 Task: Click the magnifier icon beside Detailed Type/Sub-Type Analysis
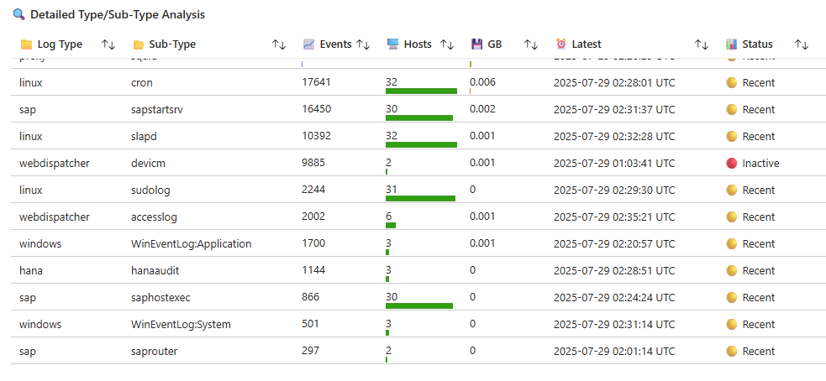(x=19, y=15)
